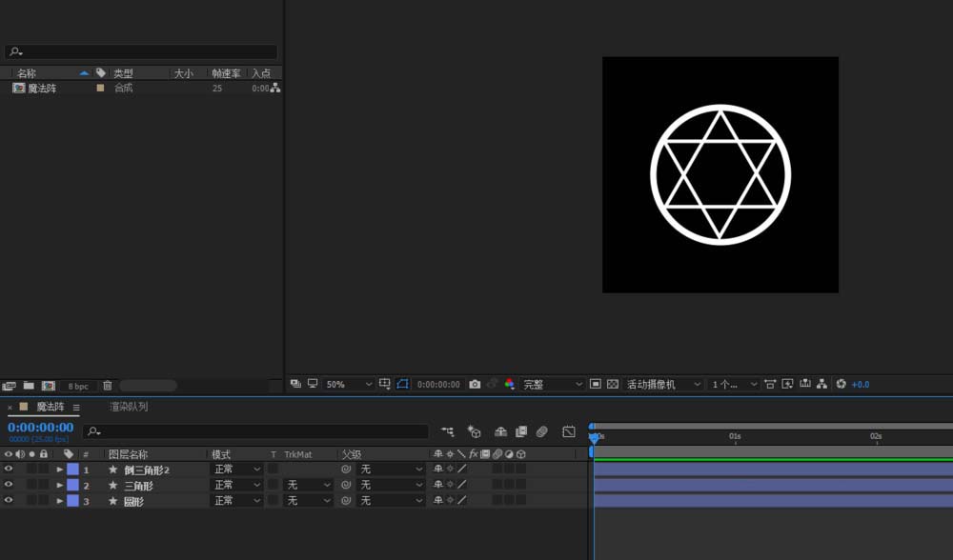953x560 pixels.
Task: Toggle the mask and shape path visibility icon
Action: 402,385
